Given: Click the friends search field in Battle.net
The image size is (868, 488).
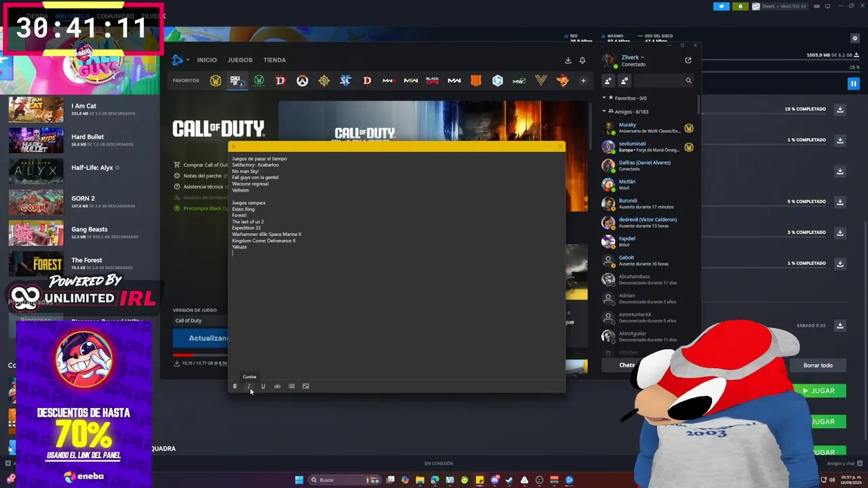Looking at the screenshot, I should click(x=665, y=81).
